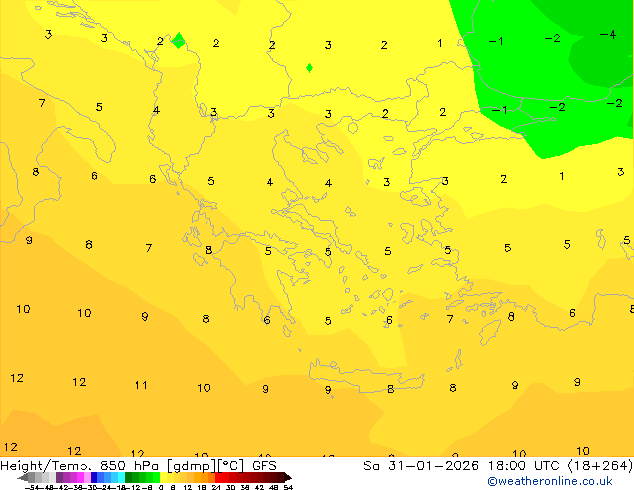Click the weatheronline.co.uk link

(x=550, y=482)
